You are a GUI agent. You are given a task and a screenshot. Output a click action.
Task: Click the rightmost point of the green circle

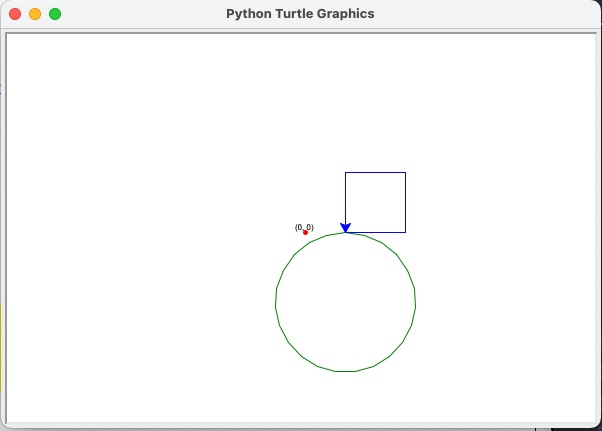tap(415, 302)
